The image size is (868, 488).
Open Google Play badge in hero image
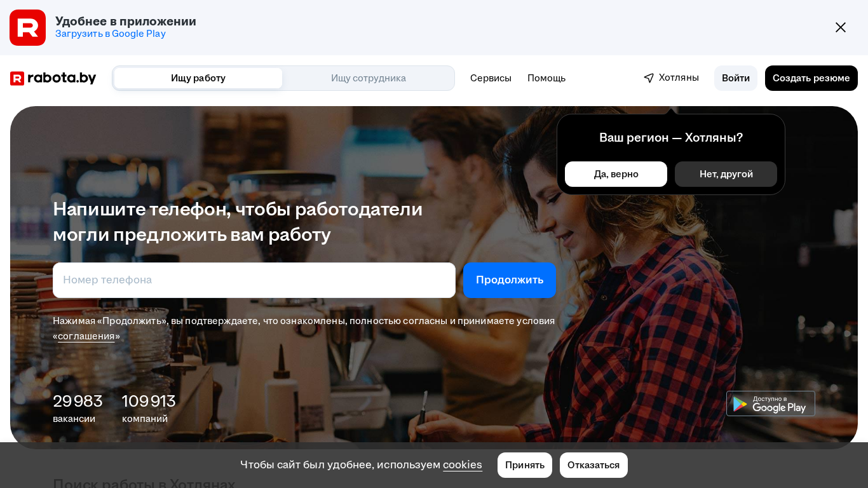point(771,403)
